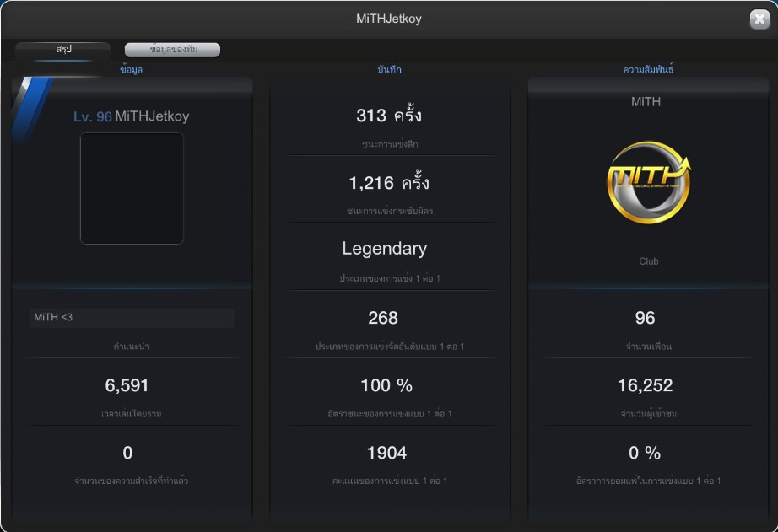Click the 268 ranking value
This screenshot has height=532, width=778.
tap(383, 318)
